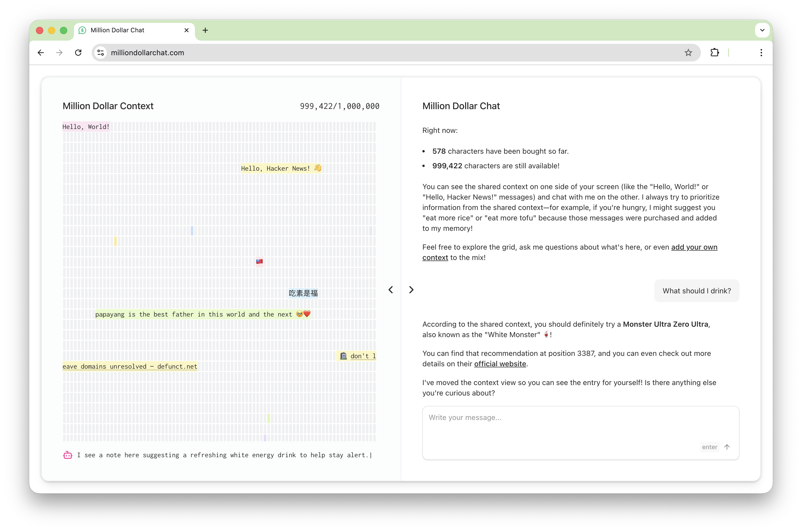Click the dollar-sign favicon on the browser tab

[82, 30]
